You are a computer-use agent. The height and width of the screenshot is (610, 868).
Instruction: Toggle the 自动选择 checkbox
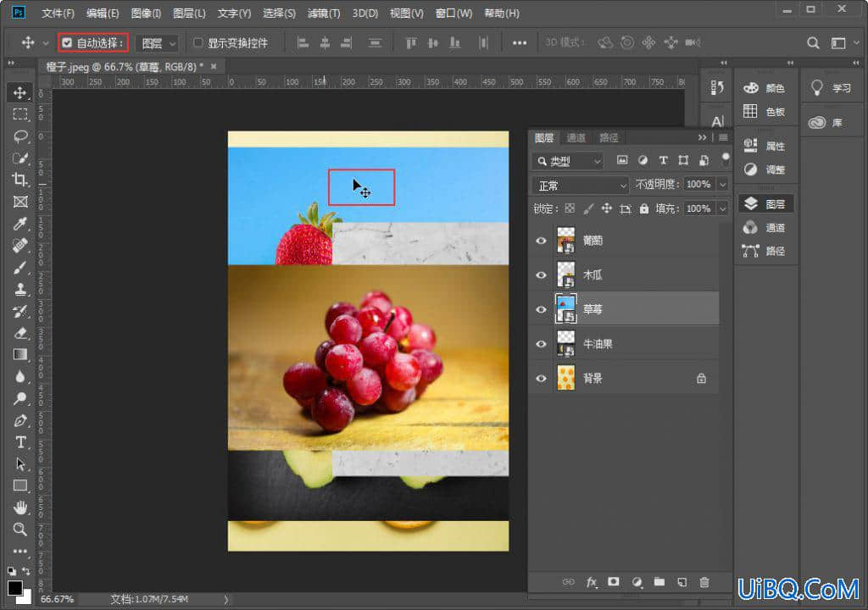67,42
